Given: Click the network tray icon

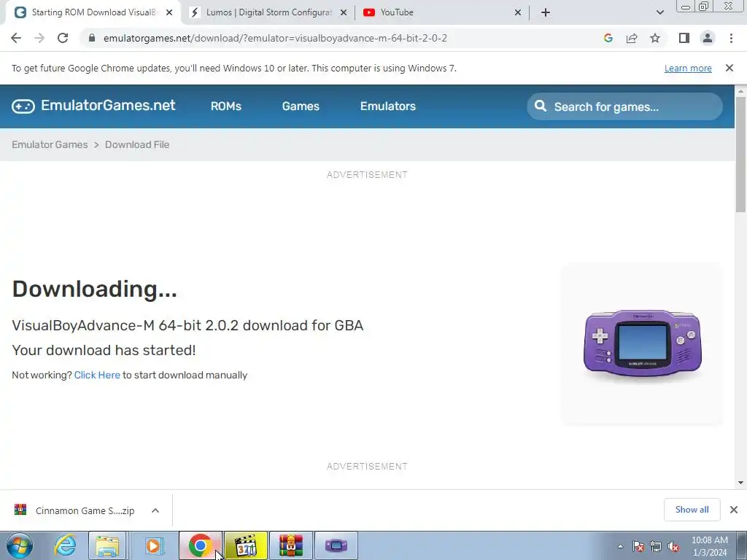Looking at the screenshot, I should click(x=656, y=547).
